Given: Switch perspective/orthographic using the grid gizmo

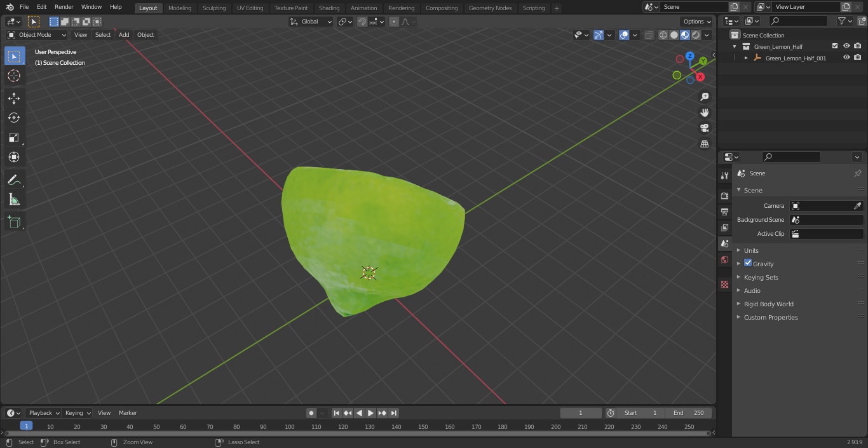Looking at the screenshot, I should point(704,144).
